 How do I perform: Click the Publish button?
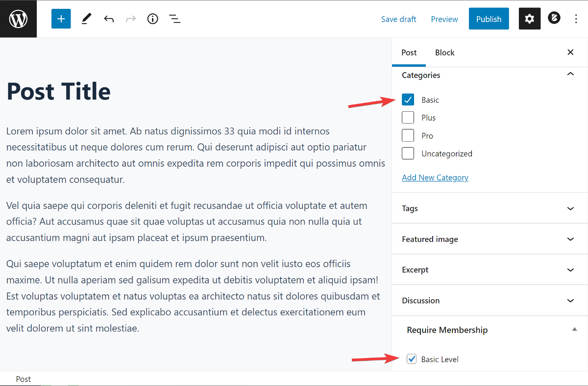(x=489, y=19)
